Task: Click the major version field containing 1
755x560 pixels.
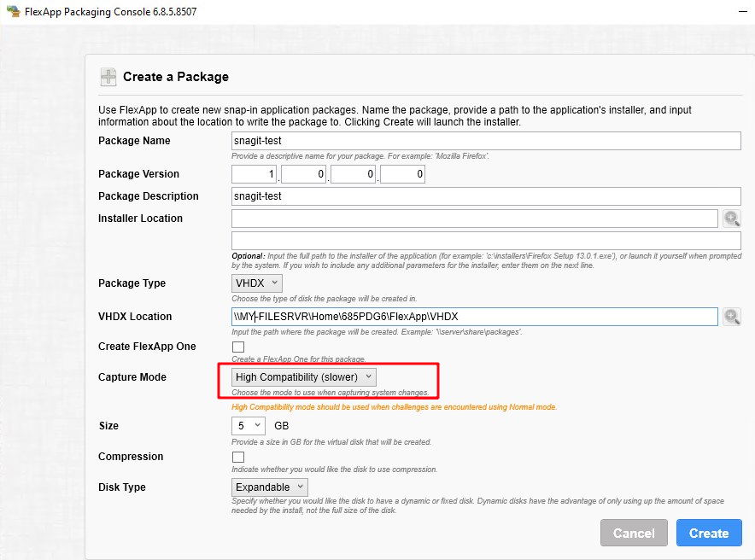Action: point(254,174)
